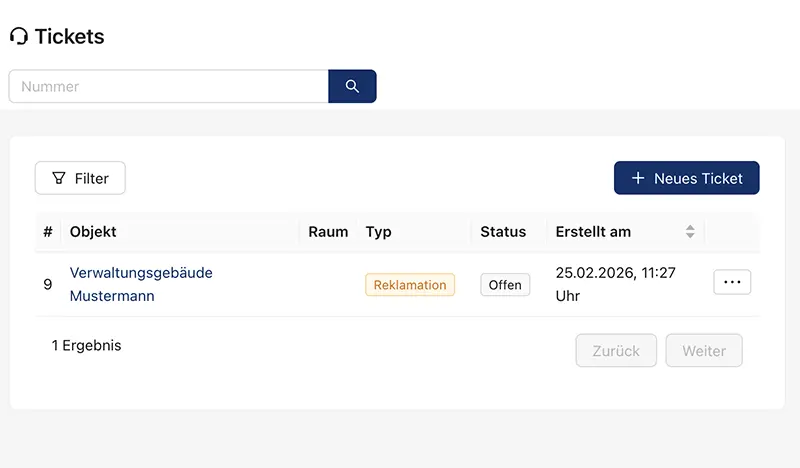Click the Typ column header
This screenshot has width=800, height=468.
(379, 232)
